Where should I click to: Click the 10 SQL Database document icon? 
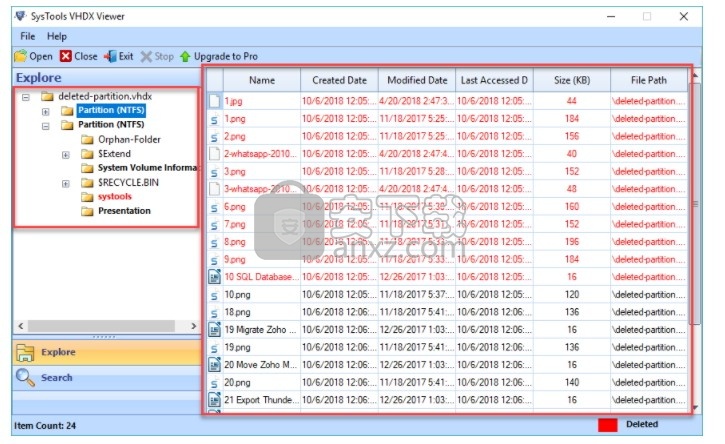215,277
